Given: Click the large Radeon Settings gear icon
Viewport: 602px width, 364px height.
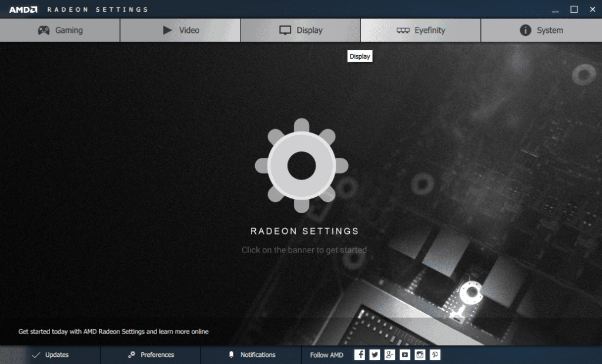Looking at the screenshot, I should pos(301,166).
